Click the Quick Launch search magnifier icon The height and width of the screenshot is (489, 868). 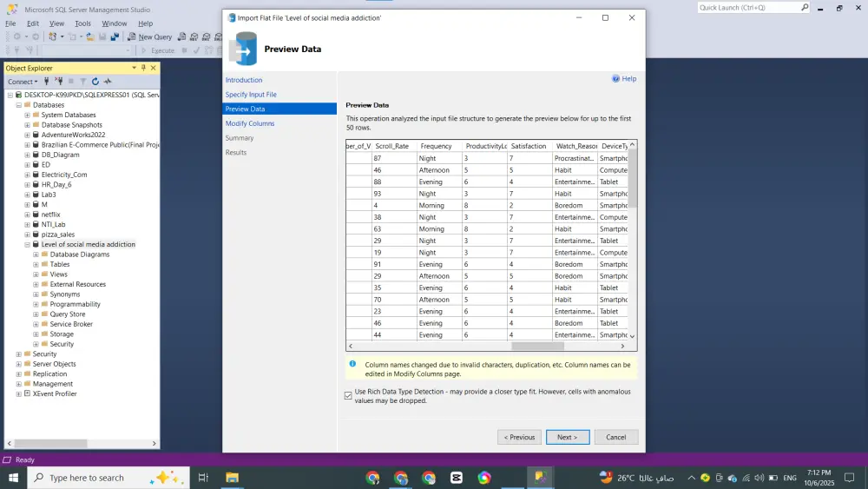[x=805, y=7]
